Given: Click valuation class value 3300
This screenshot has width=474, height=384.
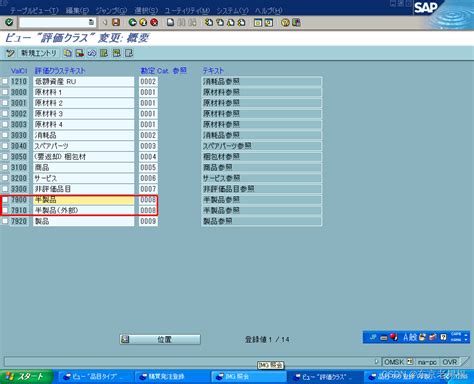Looking at the screenshot, I should [x=19, y=189].
